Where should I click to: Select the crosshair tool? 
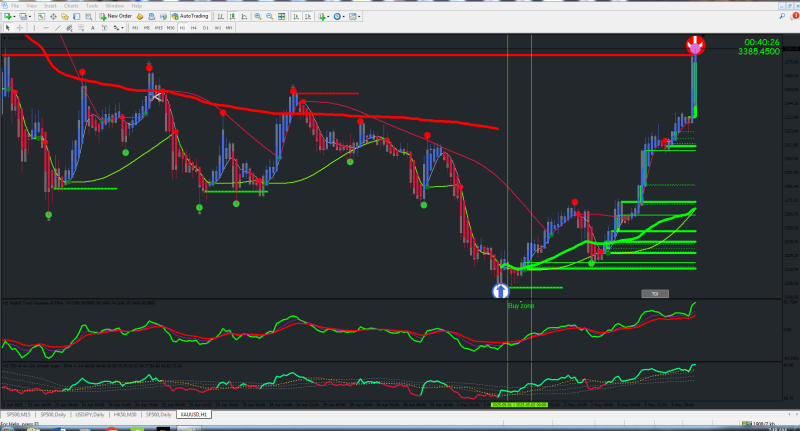click(20, 28)
